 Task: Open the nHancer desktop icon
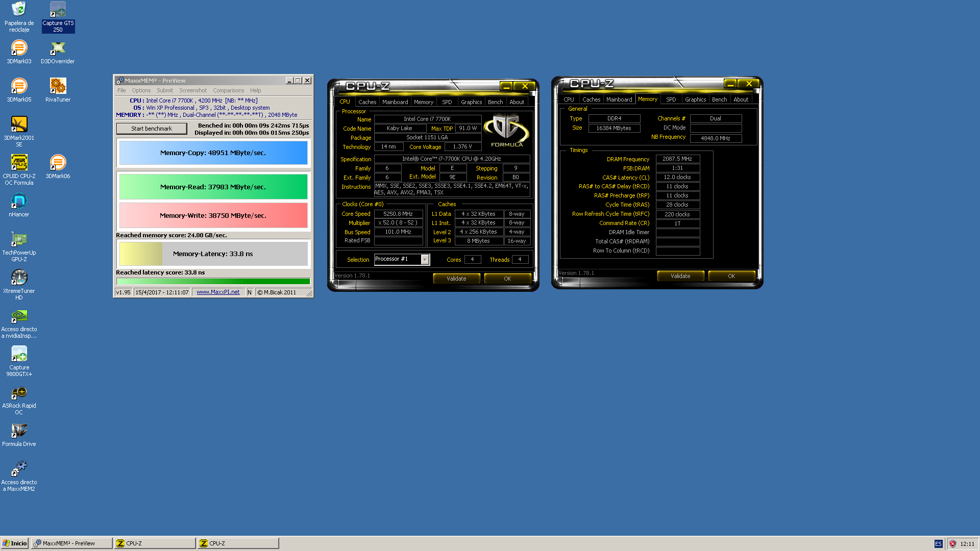[x=19, y=205]
